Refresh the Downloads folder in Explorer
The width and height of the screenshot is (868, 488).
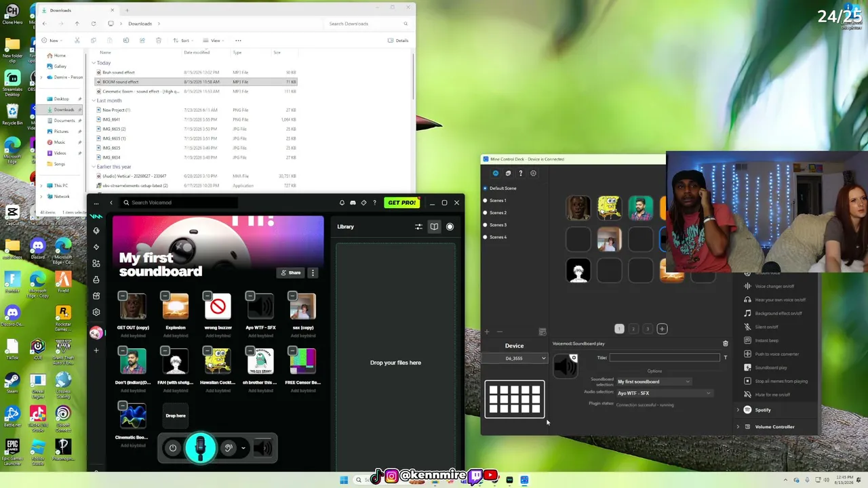(x=93, y=24)
